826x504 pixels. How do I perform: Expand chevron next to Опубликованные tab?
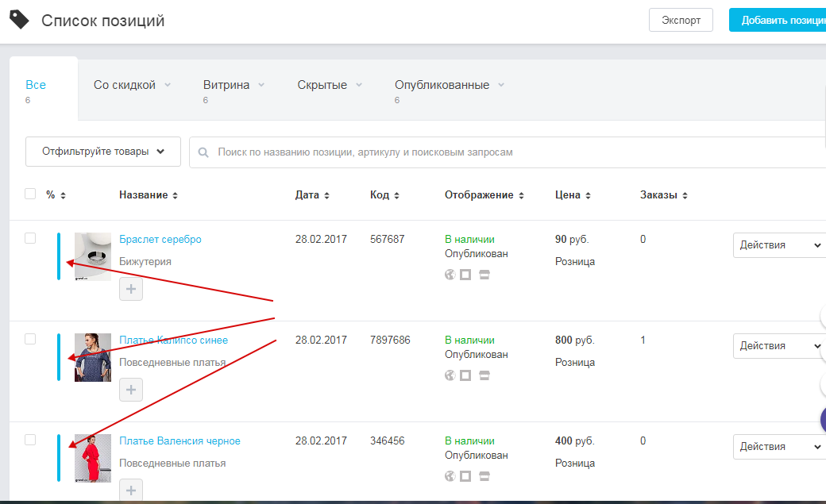[501, 85]
